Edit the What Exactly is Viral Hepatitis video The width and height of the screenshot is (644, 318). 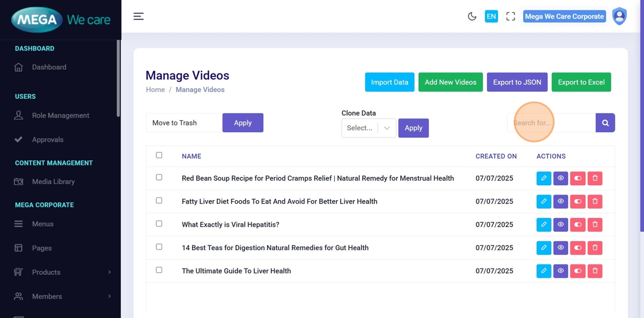pyautogui.click(x=543, y=225)
